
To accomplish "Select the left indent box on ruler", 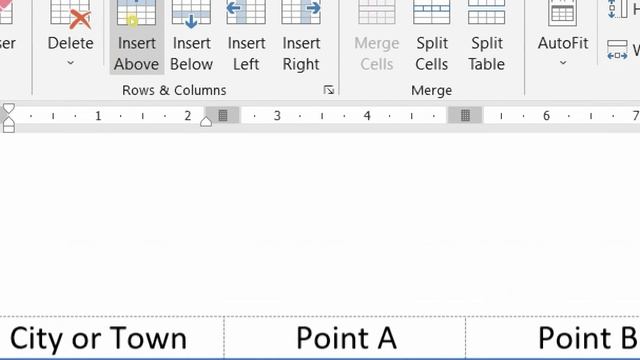I will [9, 129].
